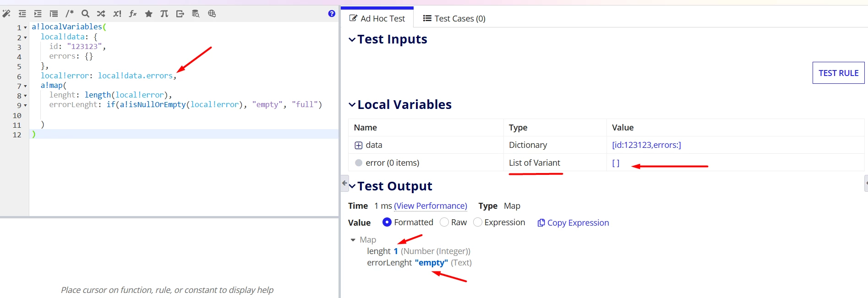Open the View Performance link

pyautogui.click(x=431, y=206)
